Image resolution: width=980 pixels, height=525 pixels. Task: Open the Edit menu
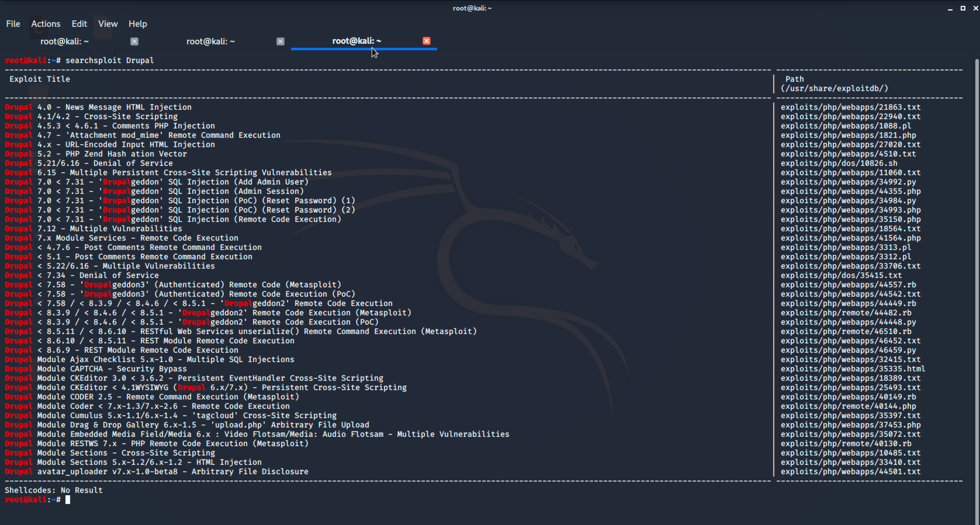79,24
